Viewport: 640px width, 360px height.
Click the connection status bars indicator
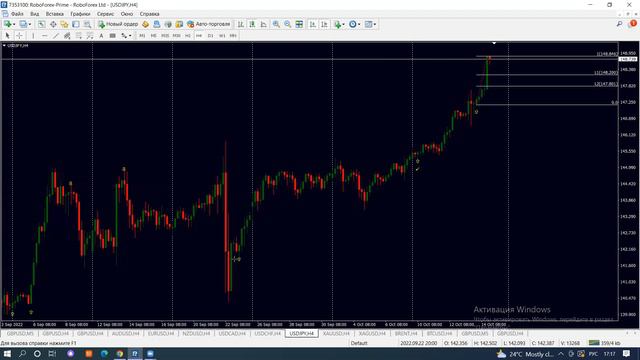point(594,343)
